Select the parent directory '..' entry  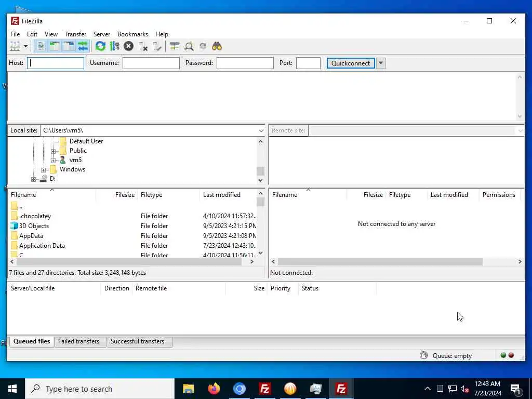[x=132, y=206]
